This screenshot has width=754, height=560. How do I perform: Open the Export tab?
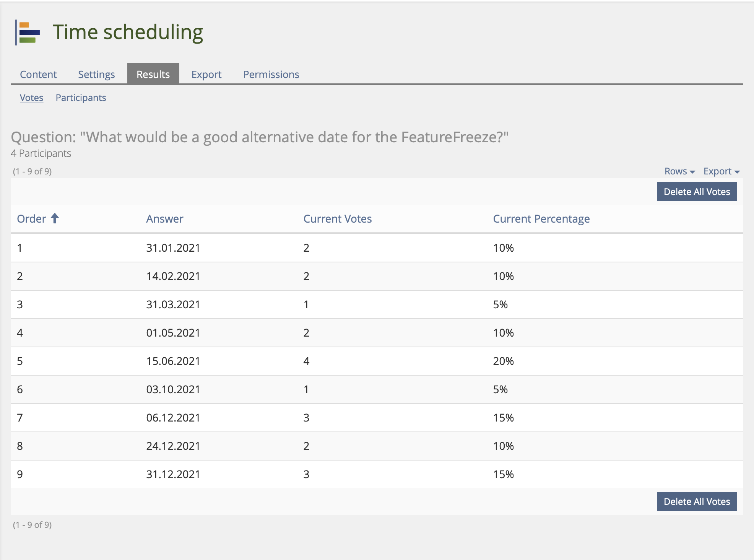206,74
